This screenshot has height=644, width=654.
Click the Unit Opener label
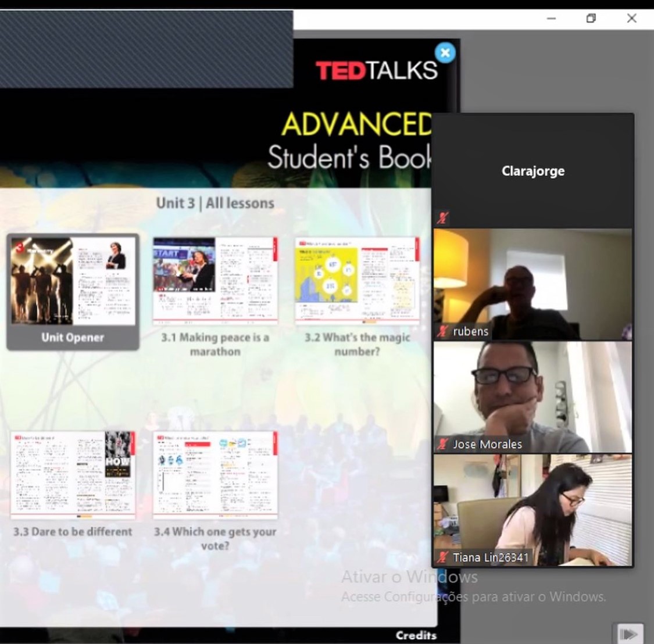(x=73, y=338)
